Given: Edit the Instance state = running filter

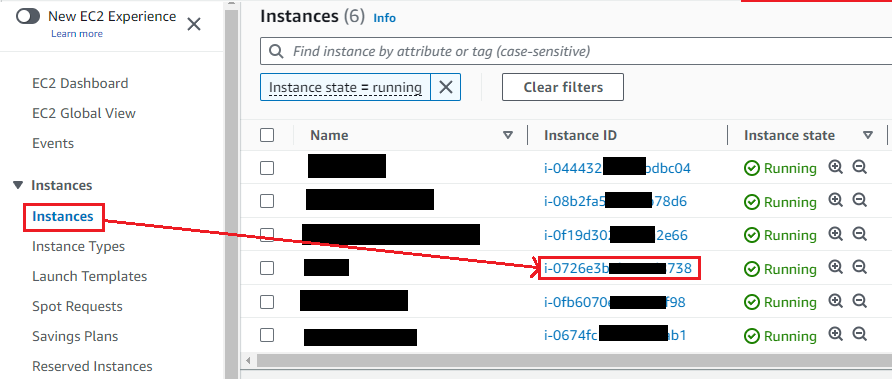Looking at the screenshot, I should tap(345, 88).
